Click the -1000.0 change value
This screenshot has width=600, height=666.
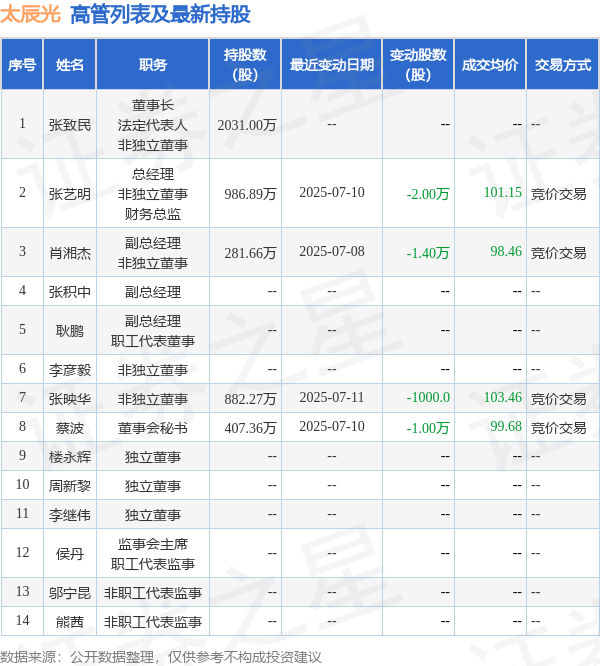(x=428, y=397)
